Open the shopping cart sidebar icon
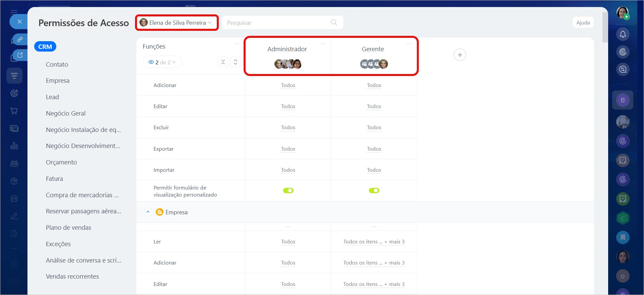This screenshot has width=644, height=295. point(14,111)
